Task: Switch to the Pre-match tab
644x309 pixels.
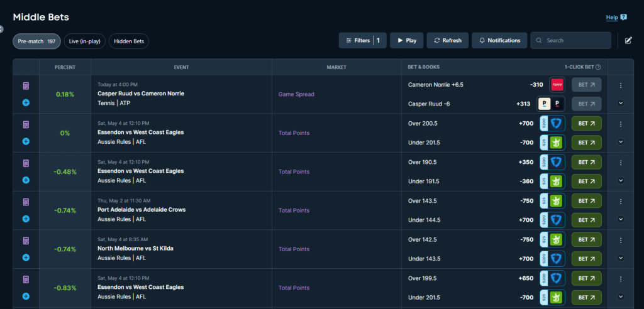Action: click(x=36, y=41)
